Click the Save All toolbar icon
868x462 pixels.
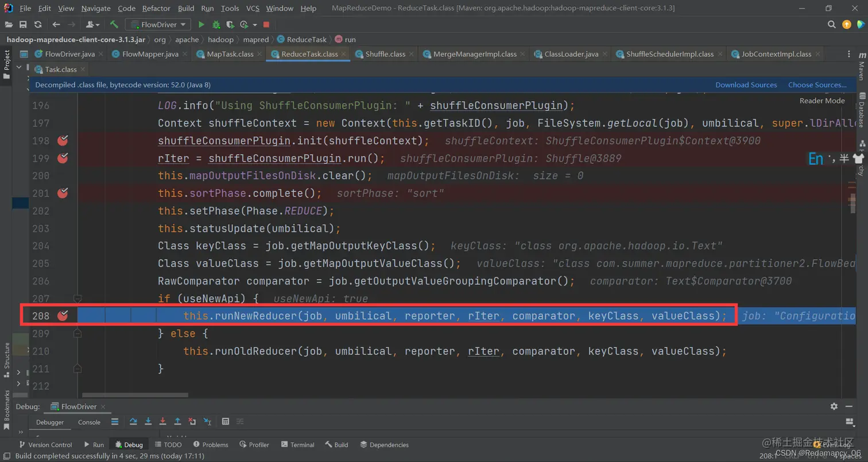[x=23, y=25]
